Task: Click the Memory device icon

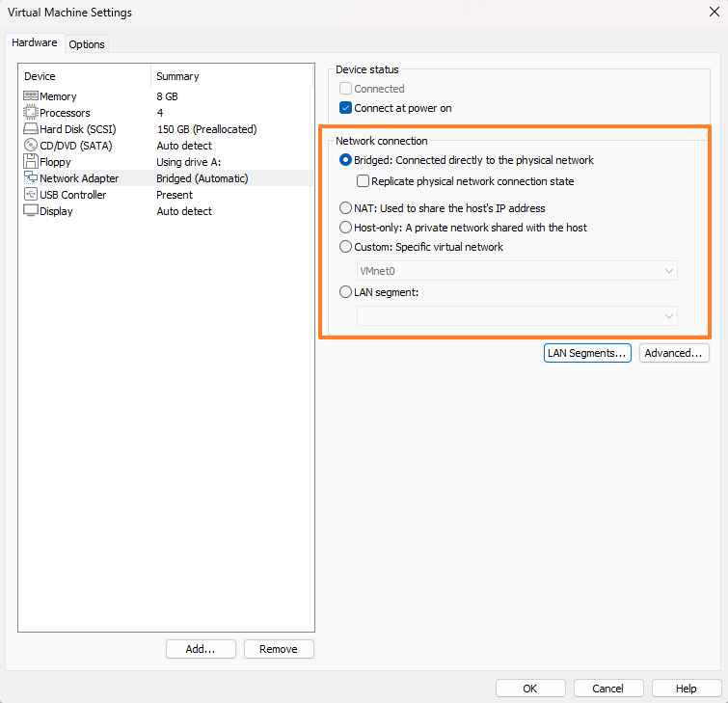Action: (x=31, y=96)
